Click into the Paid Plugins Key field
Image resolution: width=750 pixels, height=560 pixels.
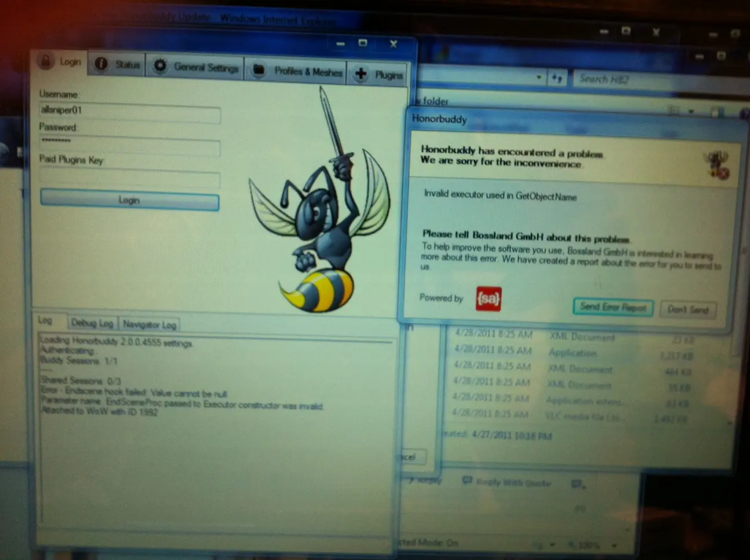point(130,179)
